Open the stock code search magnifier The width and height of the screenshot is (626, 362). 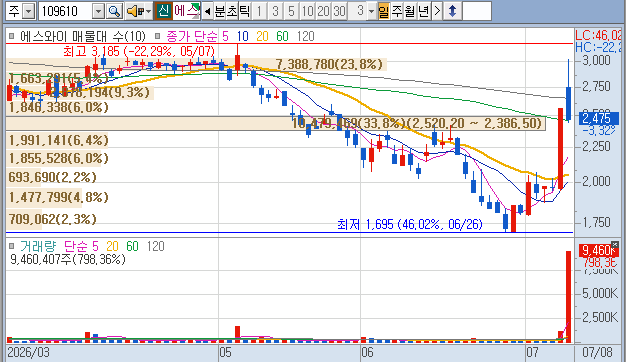point(115,11)
